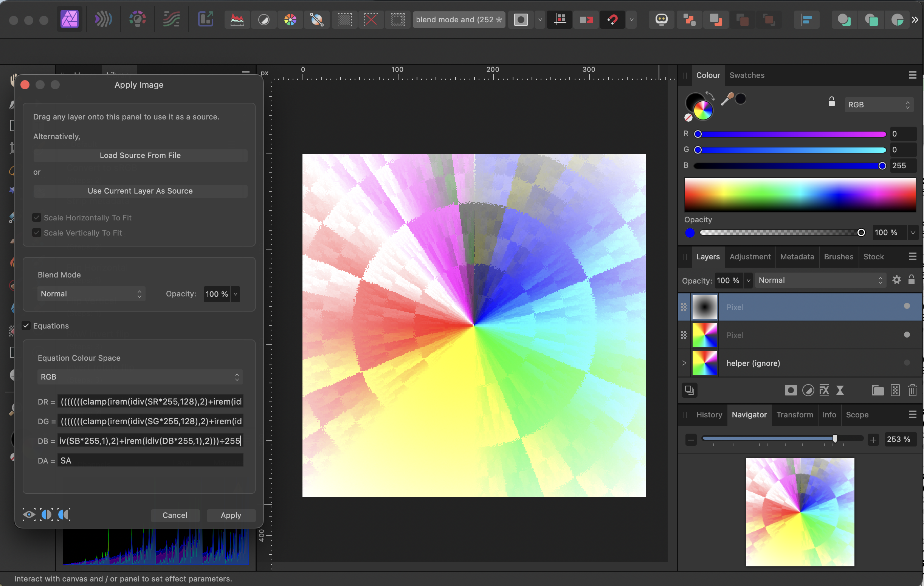Switch to the Swatches tab
Viewport: 924px width, 586px height.
tap(746, 75)
